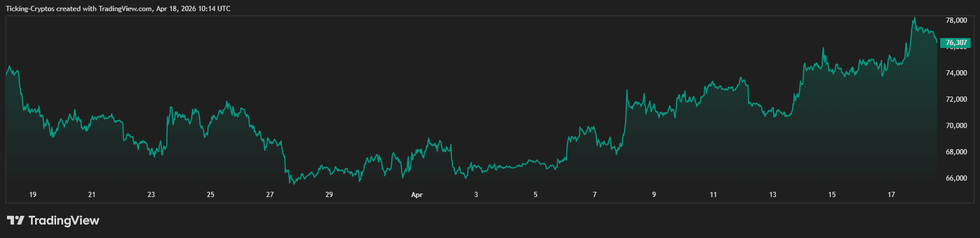Click the date label 7 on time axis
This screenshot has width=980, height=238.
coord(595,195)
